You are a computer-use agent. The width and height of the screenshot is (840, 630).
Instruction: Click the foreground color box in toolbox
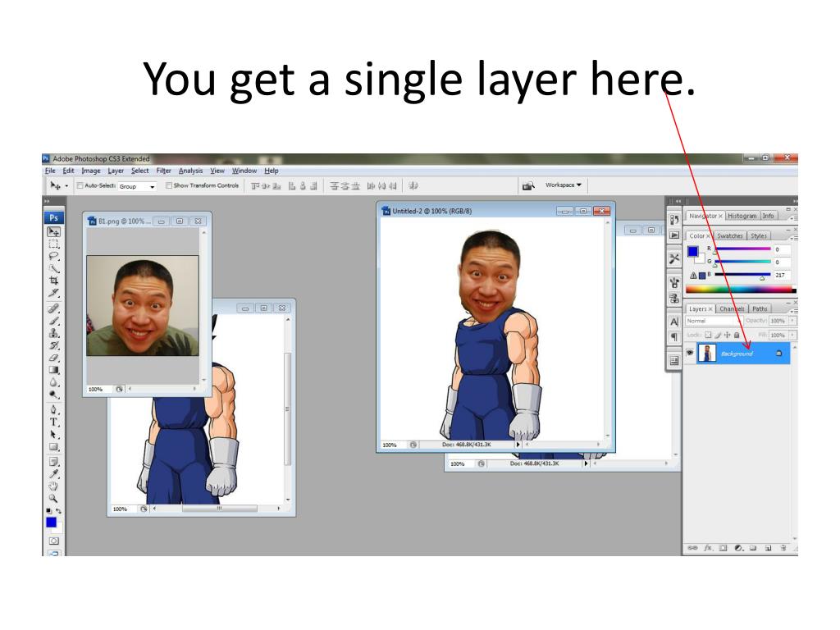tap(52, 522)
